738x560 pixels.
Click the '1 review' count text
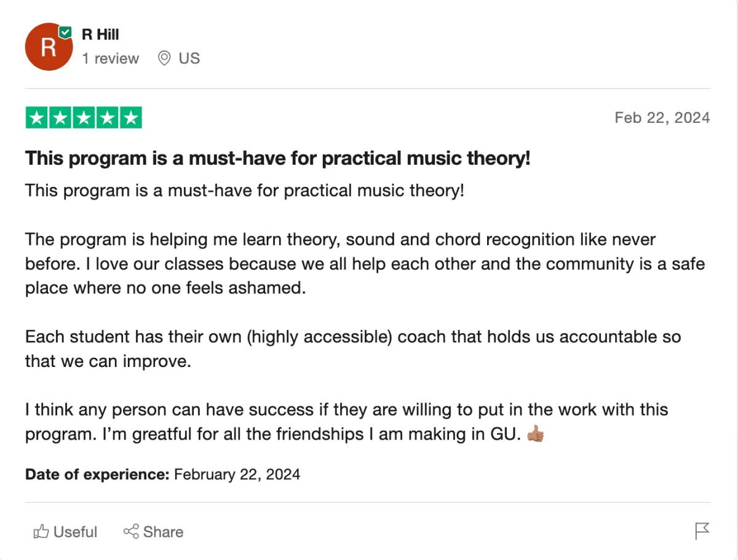coord(111,58)
